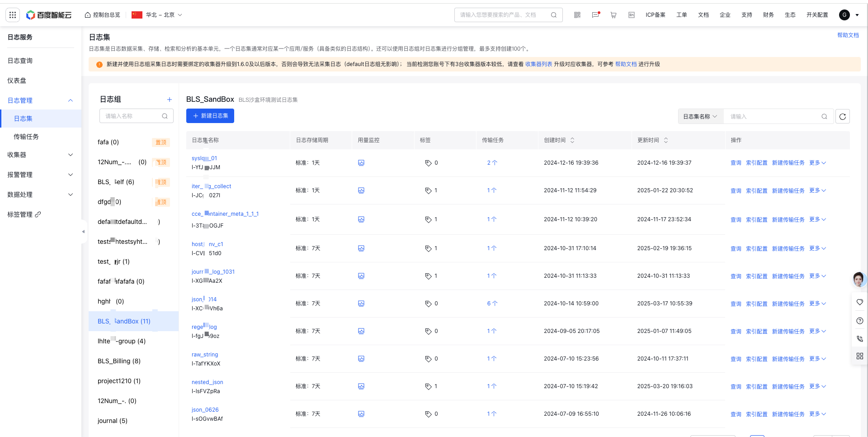The width and height of the screenshot is (868, 437).
Task: Sort by creation time column arrows
Action: click(x=572, y=140)
